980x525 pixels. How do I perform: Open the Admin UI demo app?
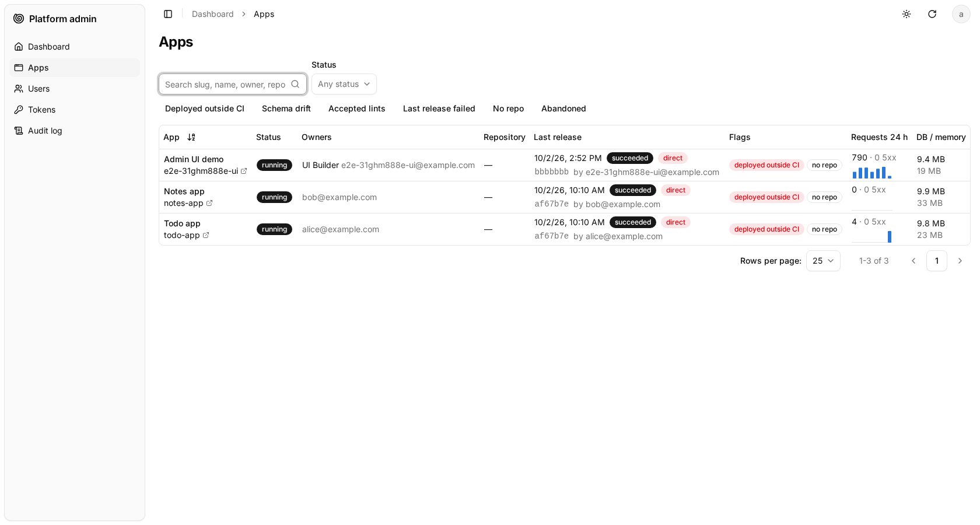point(194,159)
